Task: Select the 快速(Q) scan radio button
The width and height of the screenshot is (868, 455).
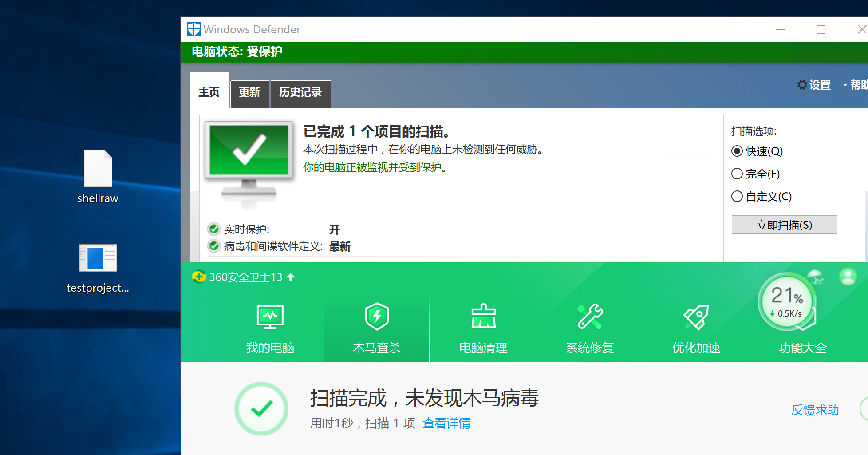Action: click(737, 151)
